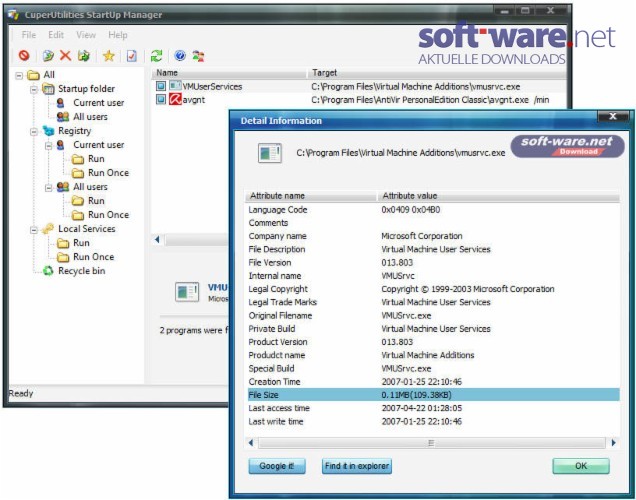Click the Google it! button
Viewport: 636px width, 500px height.
pyautogui.click(x=277, y=466)
